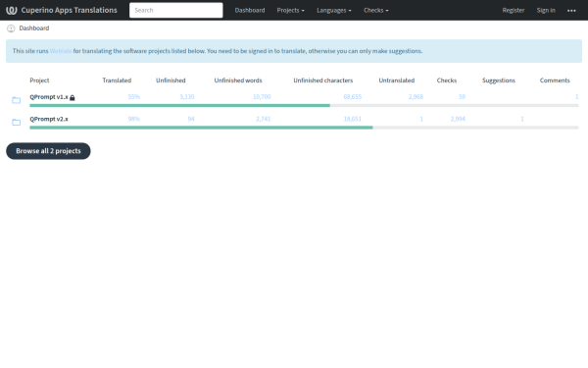Image resolution: width=588 pixels, height=368 pixels.
Task: Open the Dashboard menu item in navbar
Action: tap(250, 10)
